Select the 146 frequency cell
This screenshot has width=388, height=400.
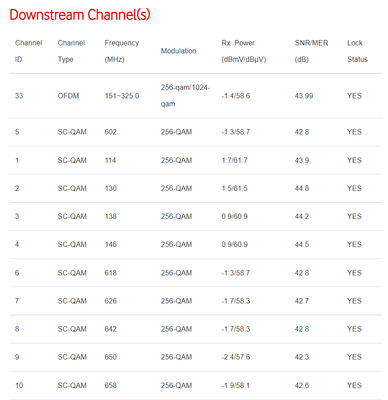110,244
